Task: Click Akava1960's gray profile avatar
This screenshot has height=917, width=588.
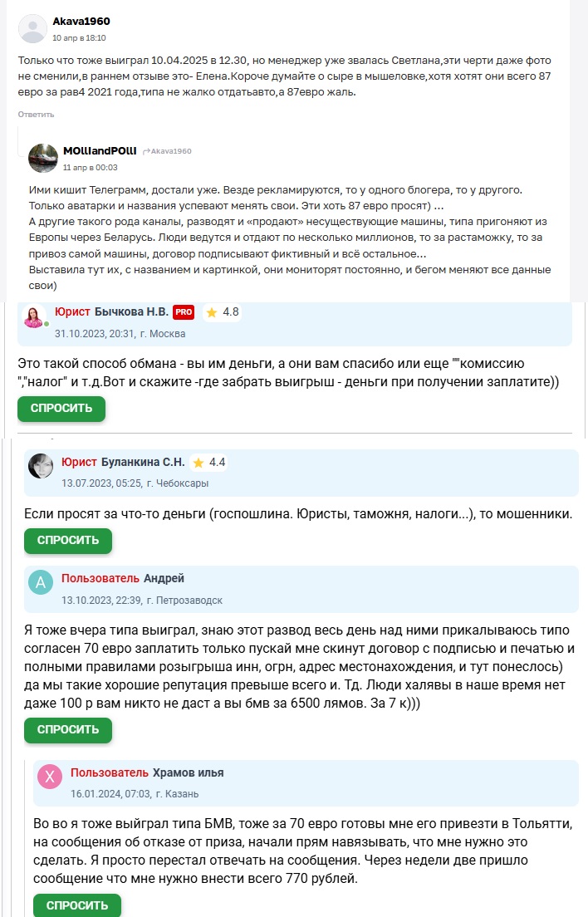Action: [32, 29]
